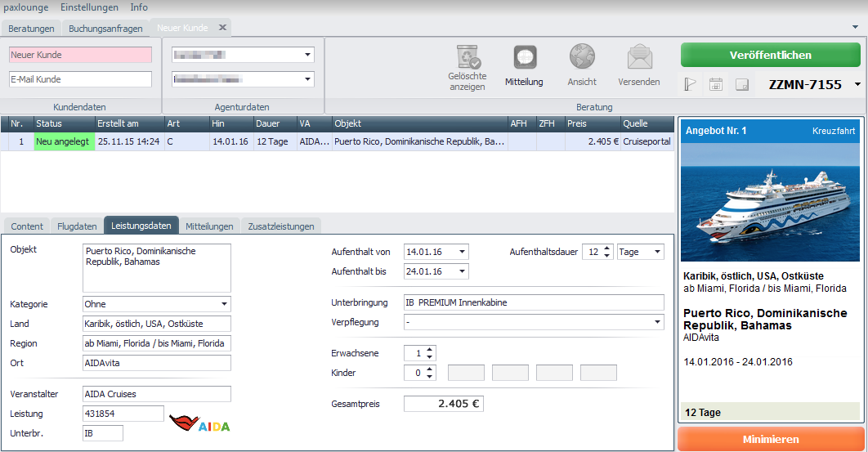The height and width of the screenshot is (452, 868).
Task: Click the Status column header
Action: point(64,123)
